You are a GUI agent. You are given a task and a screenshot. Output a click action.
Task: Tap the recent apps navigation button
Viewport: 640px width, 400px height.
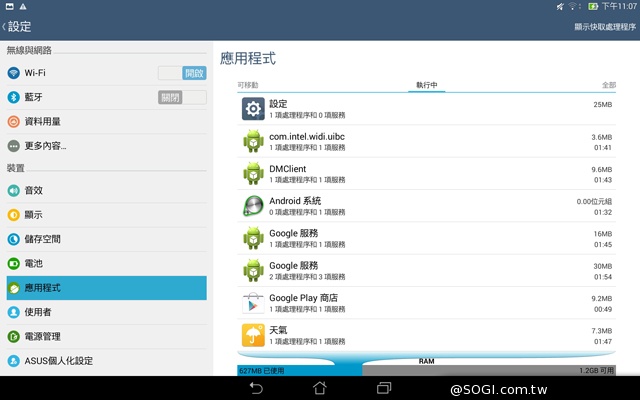(x=384, y=388)
